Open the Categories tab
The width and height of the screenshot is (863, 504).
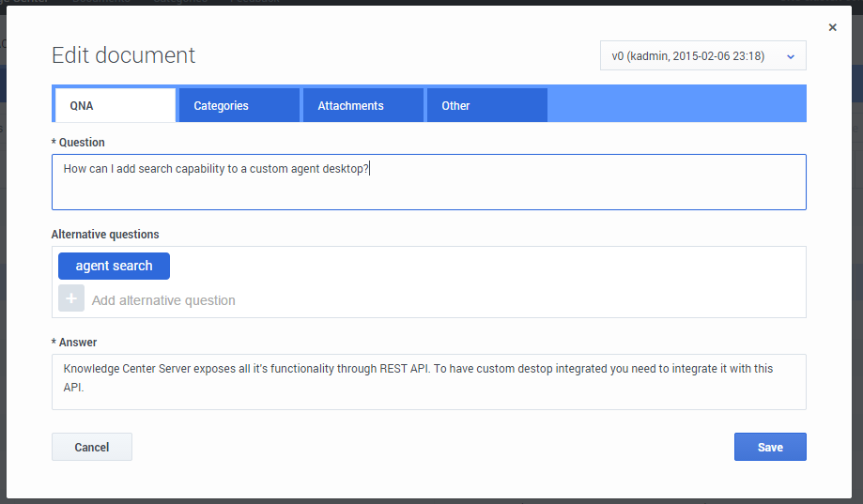pos(239,106)
